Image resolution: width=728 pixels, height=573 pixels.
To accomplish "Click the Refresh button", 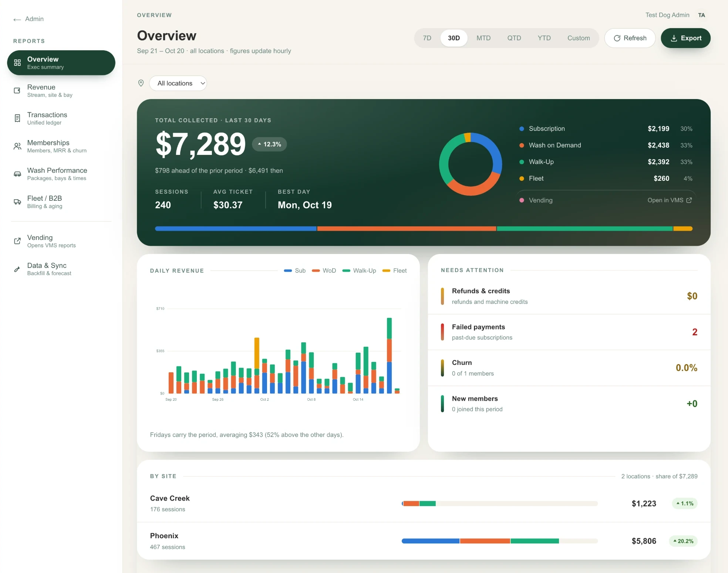I will [x=630, y=38].
